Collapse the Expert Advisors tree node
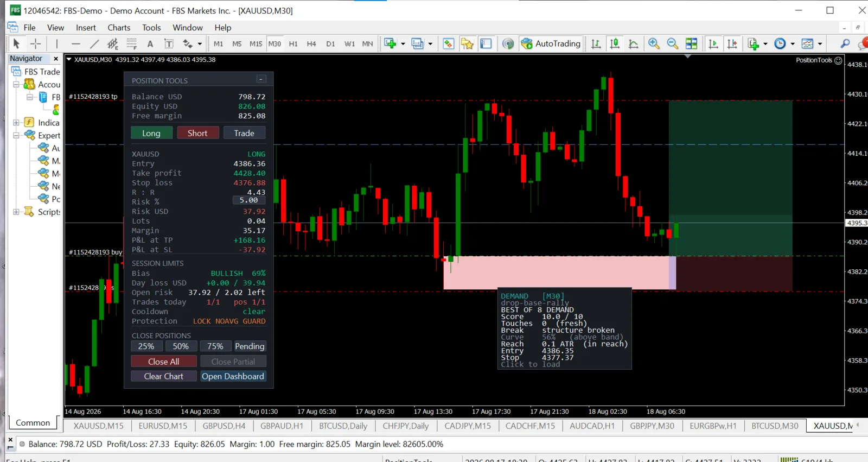Image resolution: width=868 pixels, height=462 pixels. [x=16, y=135]
